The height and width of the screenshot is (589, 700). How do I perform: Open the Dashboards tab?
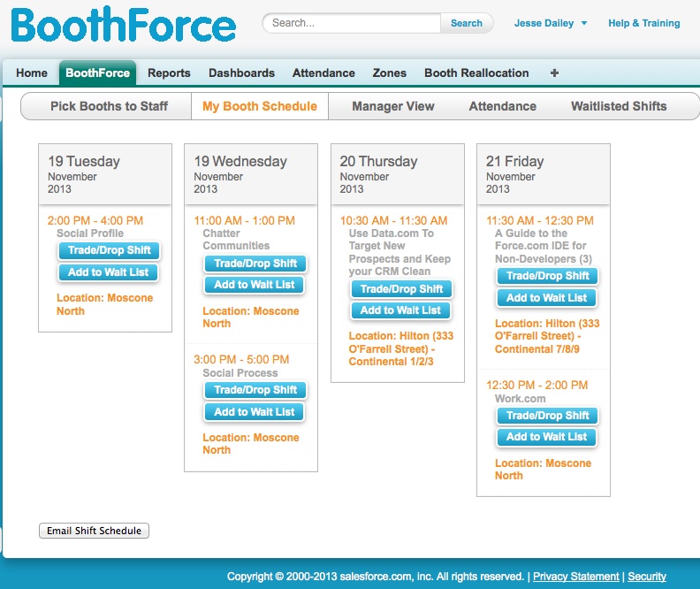241,73
